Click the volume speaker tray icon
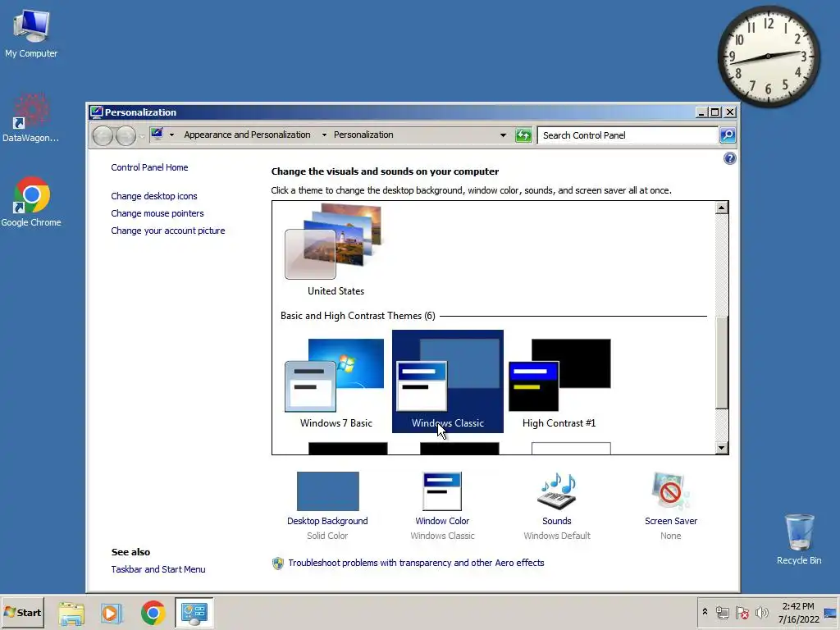The height and width of the screenshot is (630, 840). pyautogui.click(x=761, y=613)
